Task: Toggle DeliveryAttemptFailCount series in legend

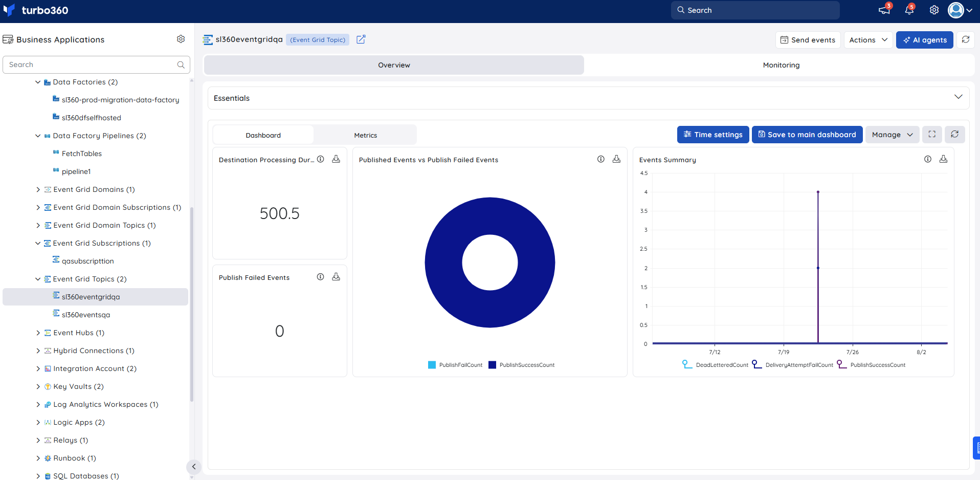Action: click(x=792, y=365)
